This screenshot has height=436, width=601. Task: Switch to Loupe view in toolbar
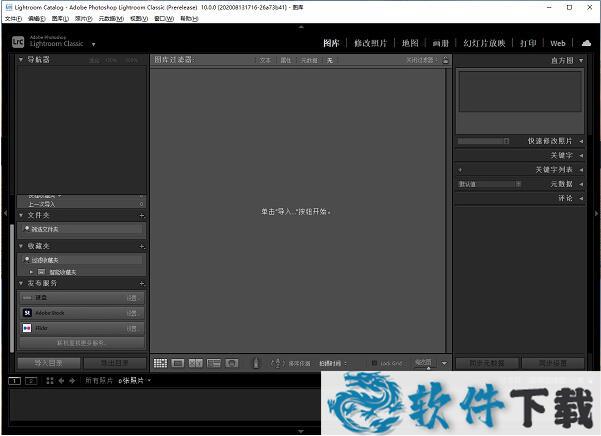pyautogui.click(x=177, y=363)
